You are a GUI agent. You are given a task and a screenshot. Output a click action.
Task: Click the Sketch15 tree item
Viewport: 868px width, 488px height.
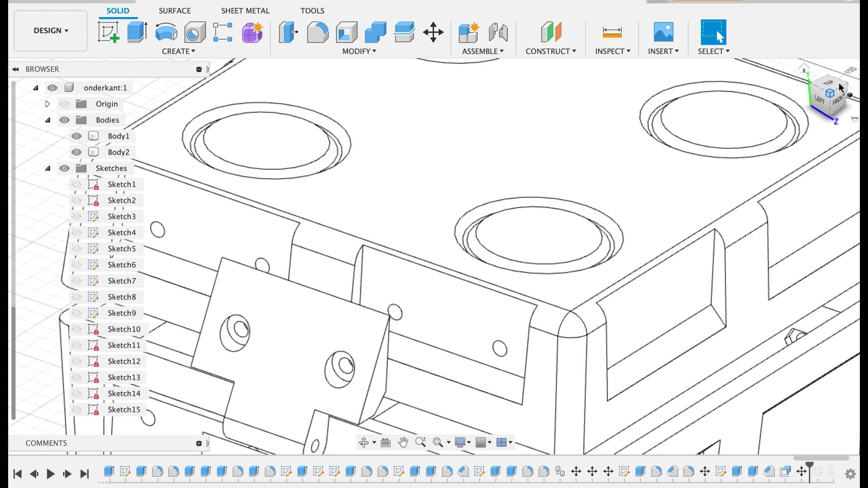click(x=124, y=409)
